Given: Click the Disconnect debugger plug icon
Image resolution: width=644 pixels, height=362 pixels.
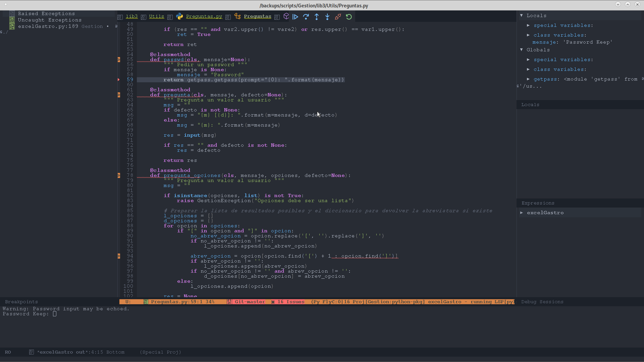Looking at the screenshot, I should [x=338, y=16].
